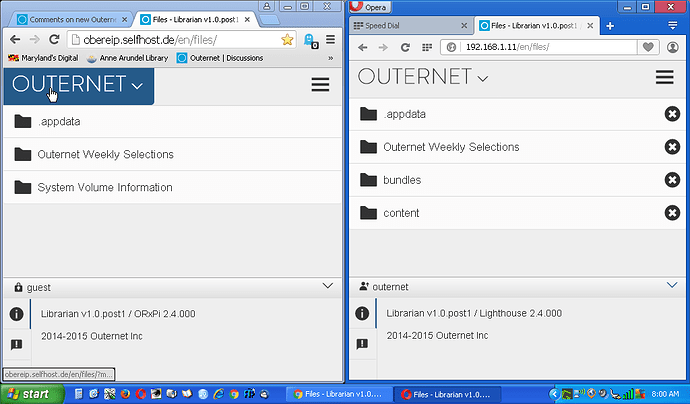Expand the OUTERNET dropdown in the Opera window
690x404 pixels.
tap(423, 78)
